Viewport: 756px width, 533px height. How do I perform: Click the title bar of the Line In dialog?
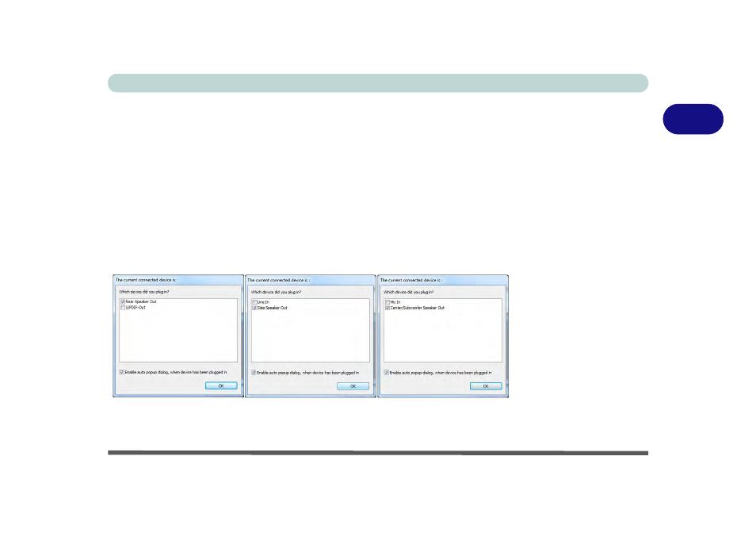(311, 280)
